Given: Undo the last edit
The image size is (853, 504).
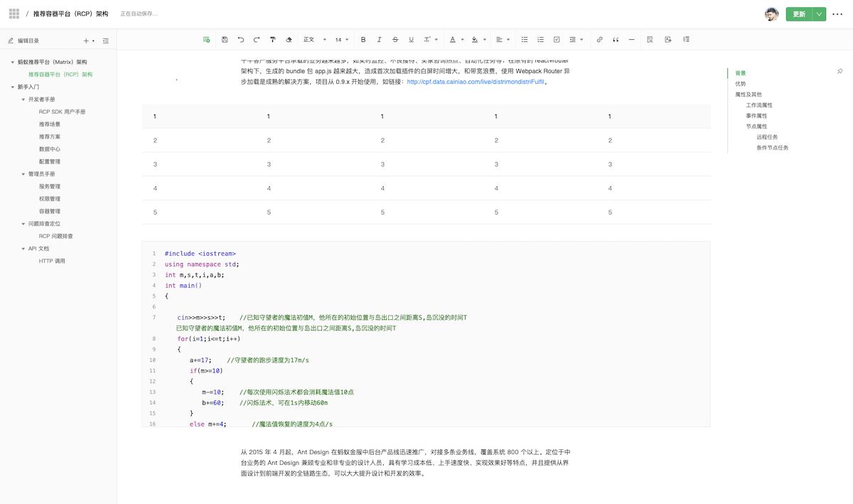Looking at the screenshot, I should pyautogui.click(x=241, y=40).
